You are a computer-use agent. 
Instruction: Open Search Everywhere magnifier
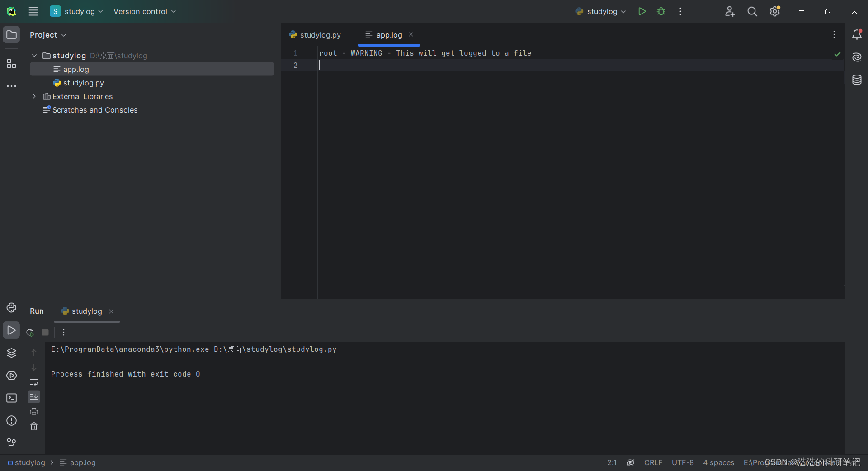click(x=752, y=11)
